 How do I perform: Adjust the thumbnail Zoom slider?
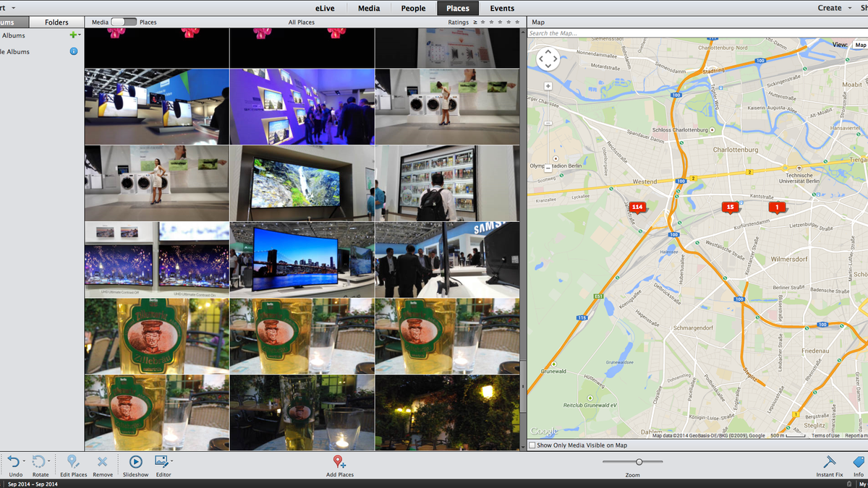pyautogui.click(x=633, y=461)
